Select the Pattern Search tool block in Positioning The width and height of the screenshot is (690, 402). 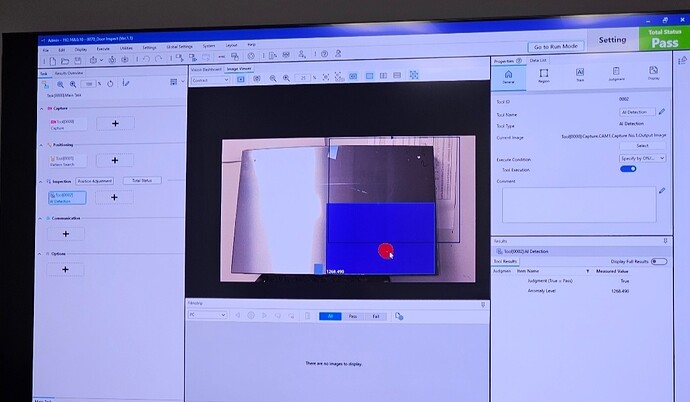pos(68,161)
